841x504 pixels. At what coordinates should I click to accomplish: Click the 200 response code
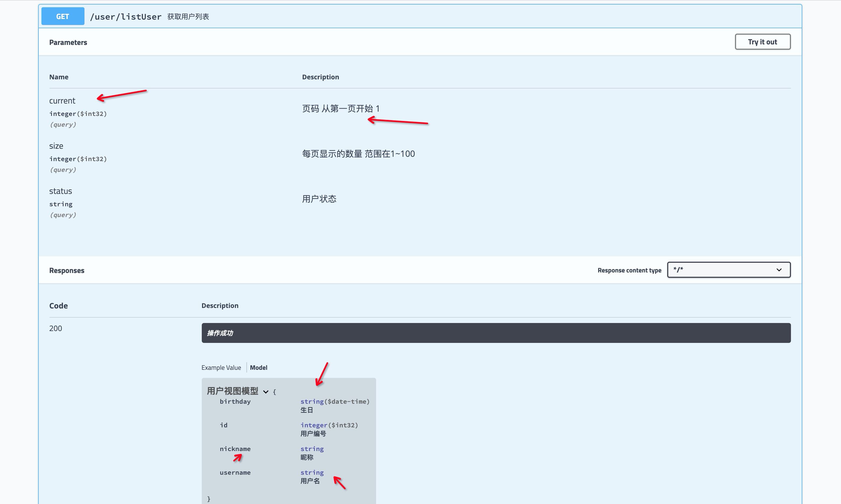(55, 328)
